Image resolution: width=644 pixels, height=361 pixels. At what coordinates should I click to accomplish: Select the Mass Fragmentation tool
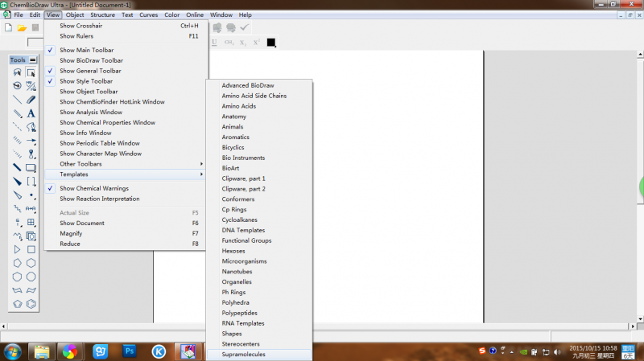click(31, 86)
